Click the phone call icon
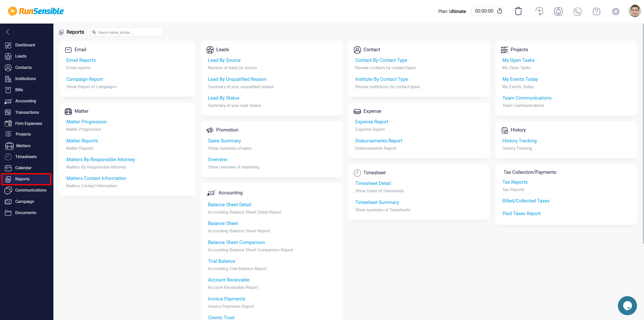The width and height of the screenshot is (644, 320). pyautogui.click(x=577, y=11)
